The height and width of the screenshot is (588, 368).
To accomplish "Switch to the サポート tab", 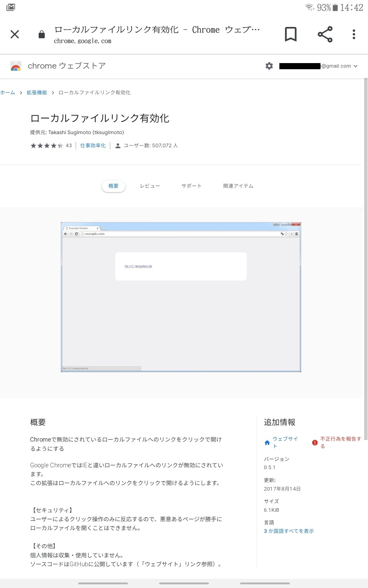I will (x=192, y=186).
